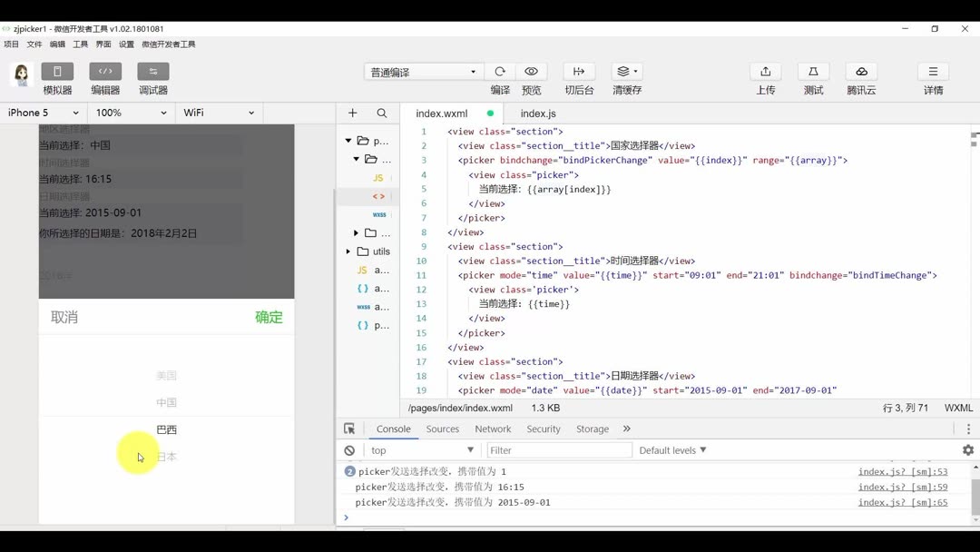Open the iPhone 5 device dropdown
The height and width of the screenshot is (552, 980).
point(41,112)
